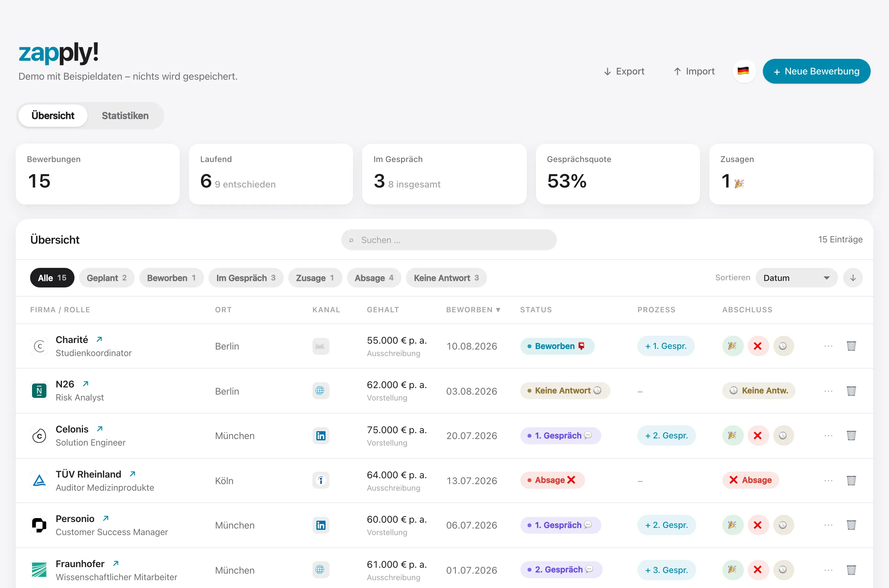Add 1. Gespr. step for Charité
Image resolution: width=889 pixels, height=588 pixels.
tap(666, 346)
